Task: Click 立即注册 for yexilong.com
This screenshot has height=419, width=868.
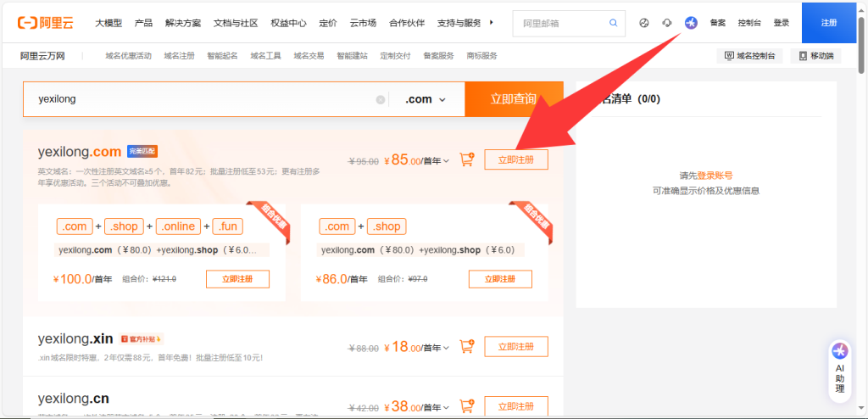Action: click(x=516, y=159)
